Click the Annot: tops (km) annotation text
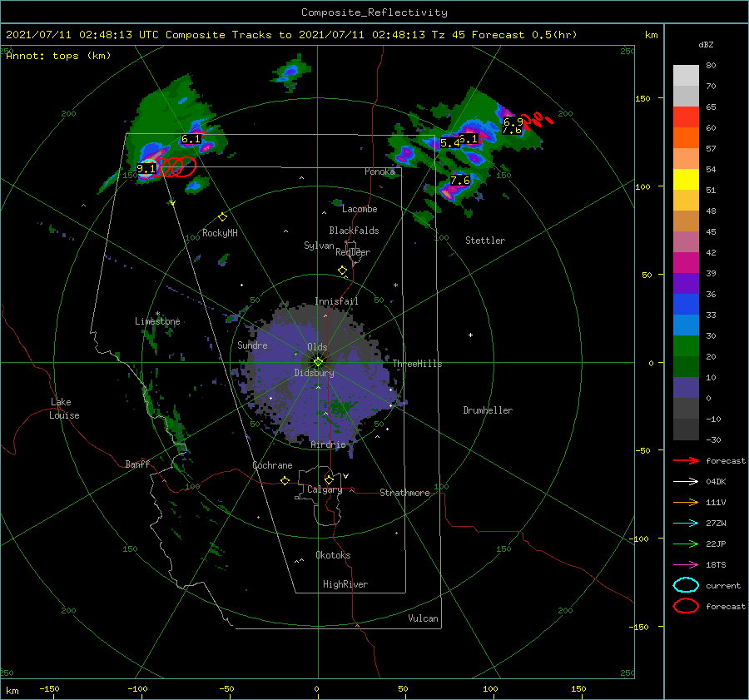This screenshot has height=700, width=749. tap(58, 56)
